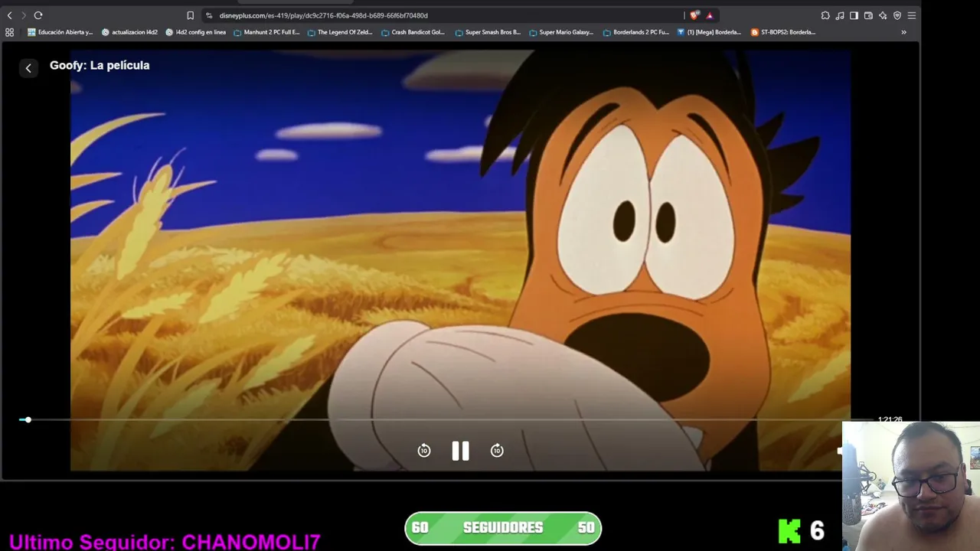The width and height of the screenshot is (980, 551).
Task: Click the green Kick logo icon
Action: point(789,530)
